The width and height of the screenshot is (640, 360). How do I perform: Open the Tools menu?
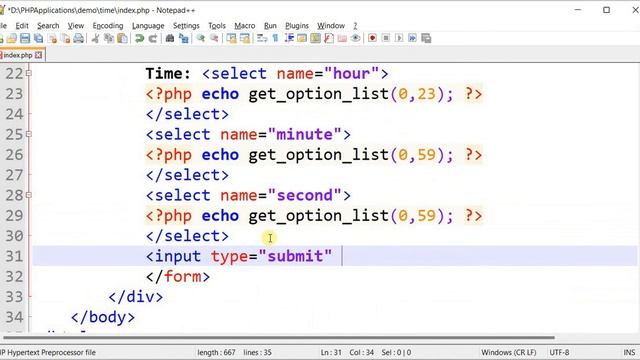(x=217, y=26)
